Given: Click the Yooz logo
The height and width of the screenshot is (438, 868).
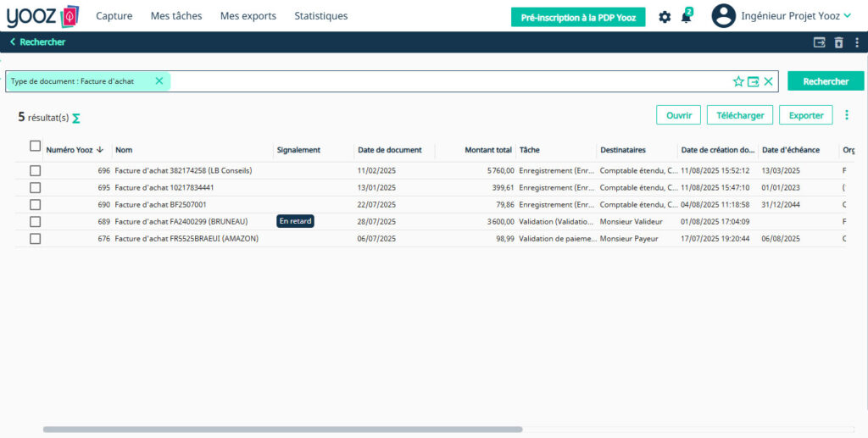Looking at the screenshot, I should coord(42,17).
